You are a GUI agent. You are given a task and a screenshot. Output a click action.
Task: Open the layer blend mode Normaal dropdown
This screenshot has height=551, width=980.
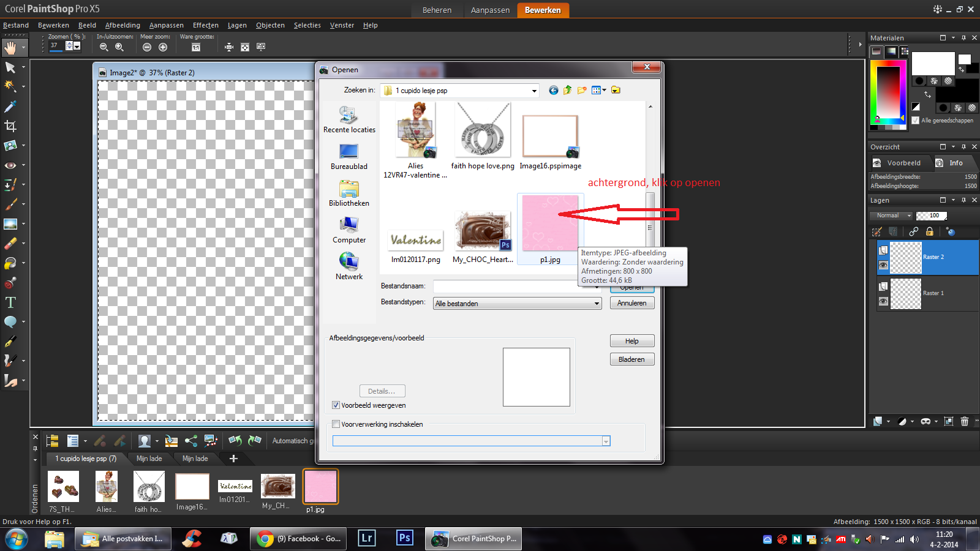pos(909,216)
